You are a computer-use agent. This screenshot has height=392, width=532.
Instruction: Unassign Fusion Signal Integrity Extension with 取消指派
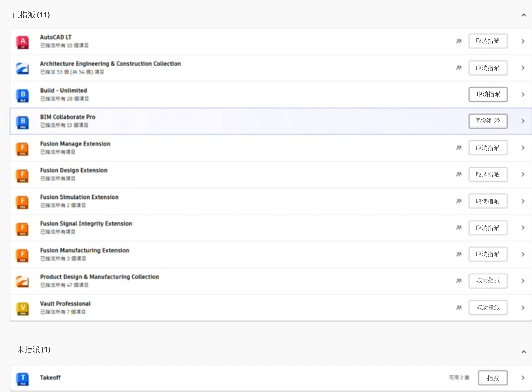point(488,228)
